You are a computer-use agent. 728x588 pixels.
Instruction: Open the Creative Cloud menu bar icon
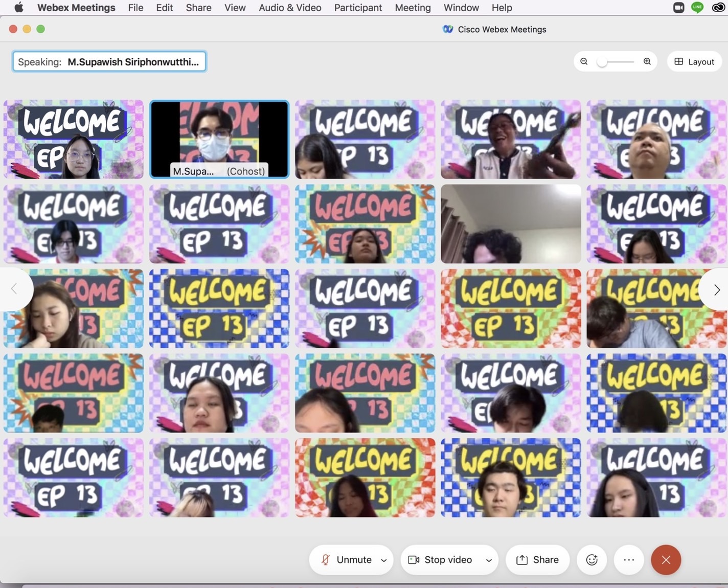(x=718, y=7)
